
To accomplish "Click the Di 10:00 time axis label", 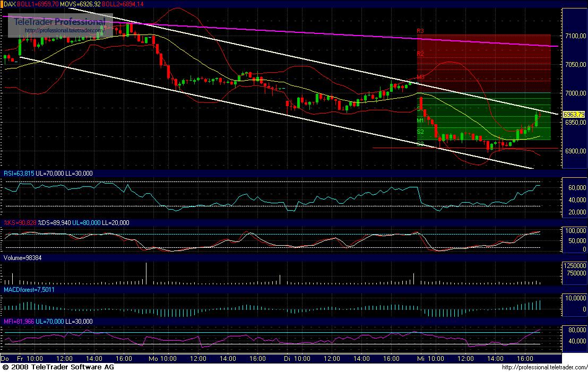I will 297,359.
